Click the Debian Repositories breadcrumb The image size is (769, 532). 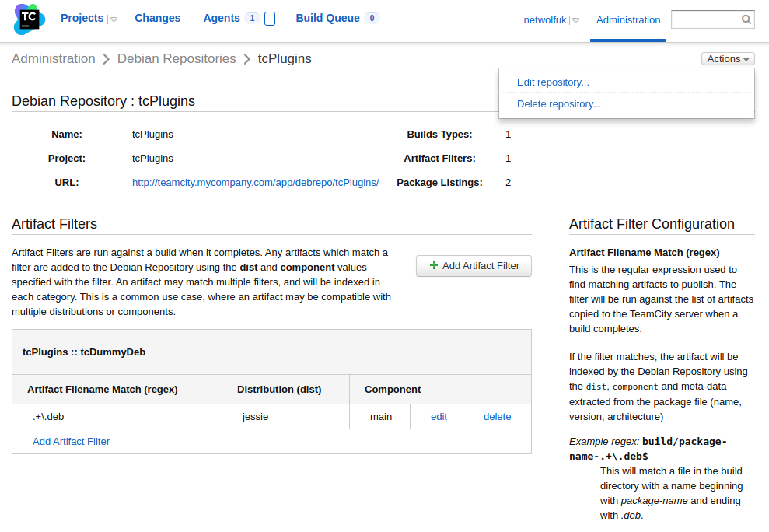click(x=177, y=58)
